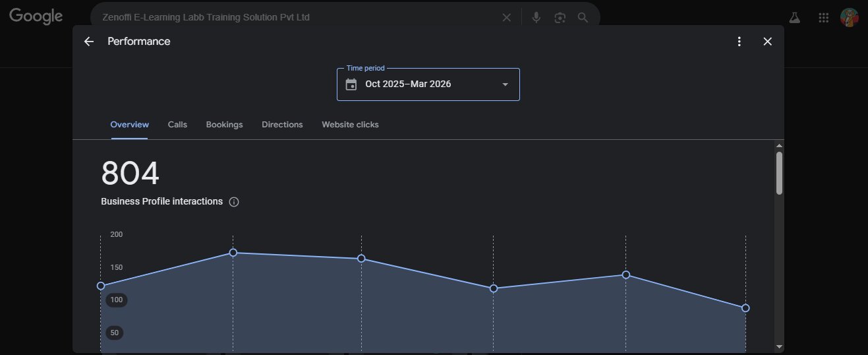The image size is (868, 355).
Task: Clear the search box text
Action: click(x=506, y=18)
